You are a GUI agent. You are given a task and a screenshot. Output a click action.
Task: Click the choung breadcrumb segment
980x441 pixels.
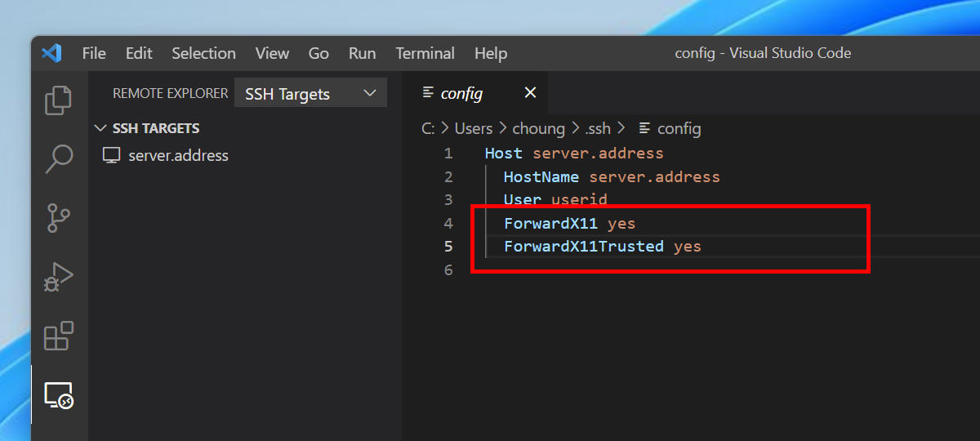pos(538,128)
